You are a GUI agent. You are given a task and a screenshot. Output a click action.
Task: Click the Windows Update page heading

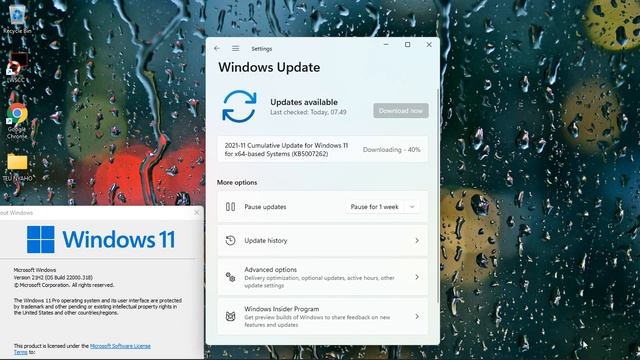point(269,67)
